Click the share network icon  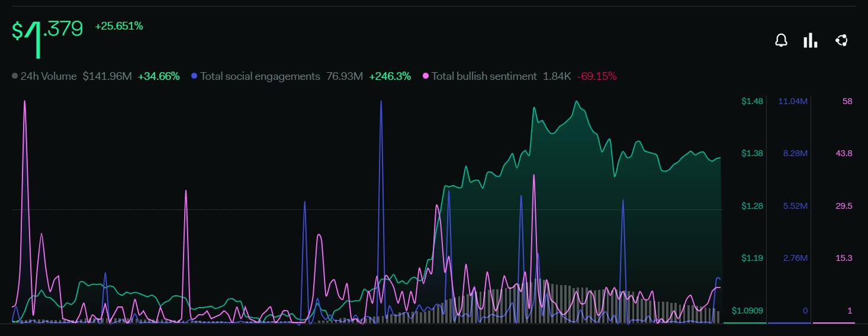point(841,40)
